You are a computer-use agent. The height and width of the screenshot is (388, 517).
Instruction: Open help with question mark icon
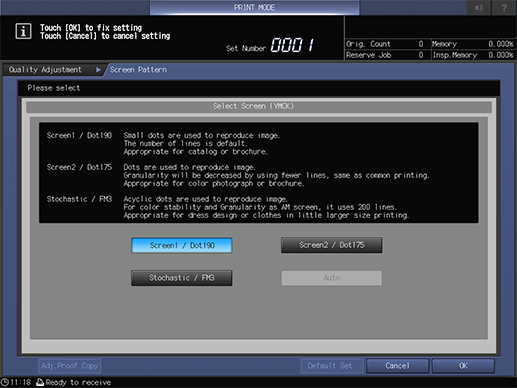(504, 7)
